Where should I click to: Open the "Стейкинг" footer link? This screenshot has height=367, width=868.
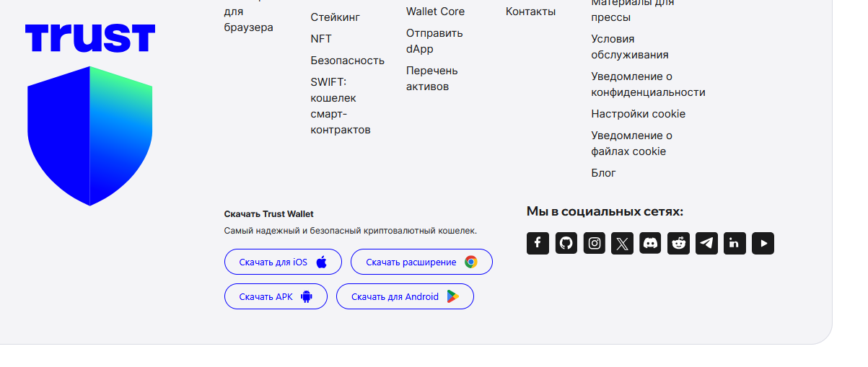tap(336, 17)
